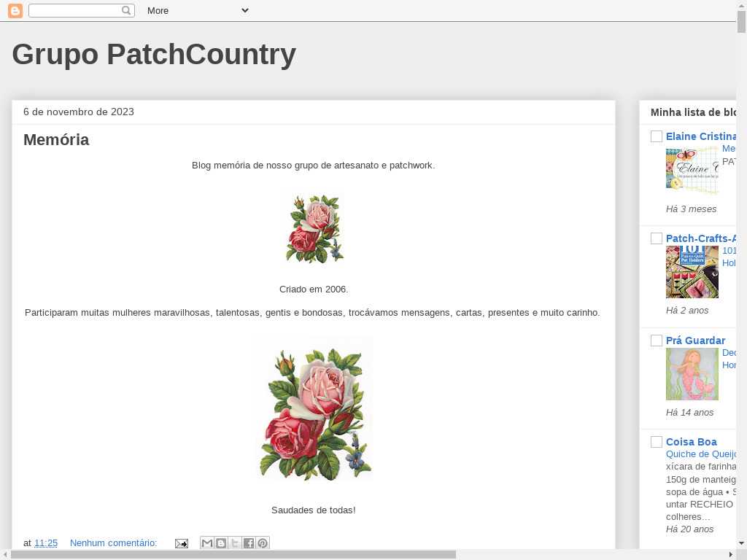This screenshot has height=560, width=747.
Task: Click scroll down arrow on vertical scrollbar
Action: (x=741, y=542)
